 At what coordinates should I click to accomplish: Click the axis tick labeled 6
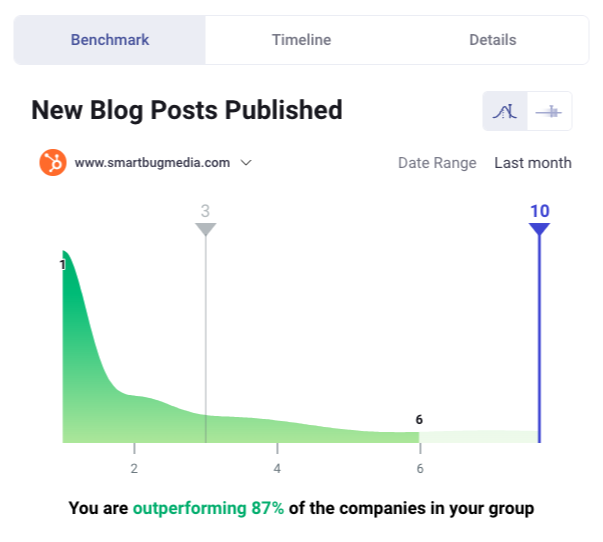[x=420, y=468]
